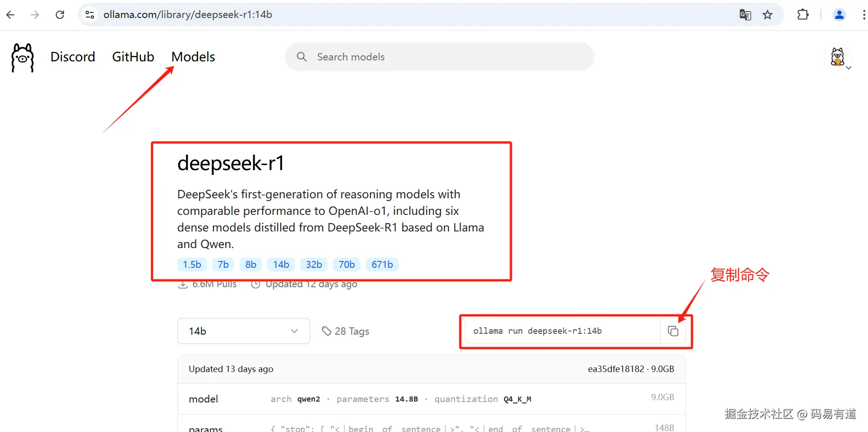Select the 14b size tag

tap(281, 265)
